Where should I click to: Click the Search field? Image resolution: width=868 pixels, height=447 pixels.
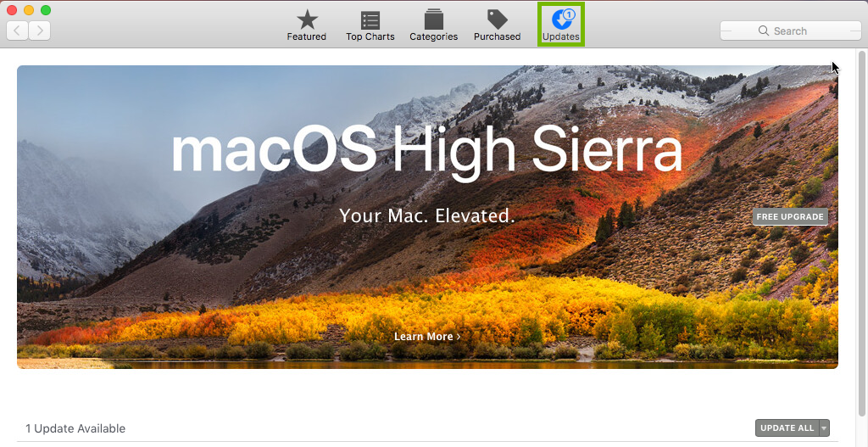[x=790, y=31]
